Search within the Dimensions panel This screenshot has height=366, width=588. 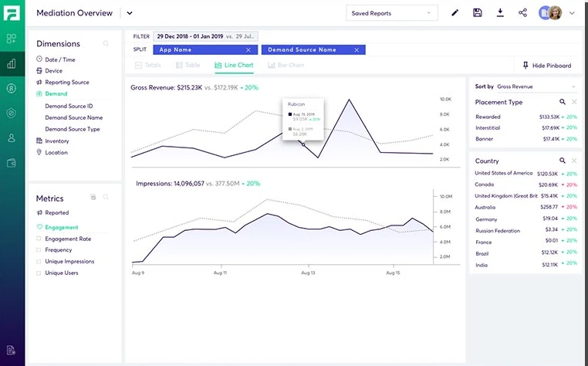click(x=106, y=43)
